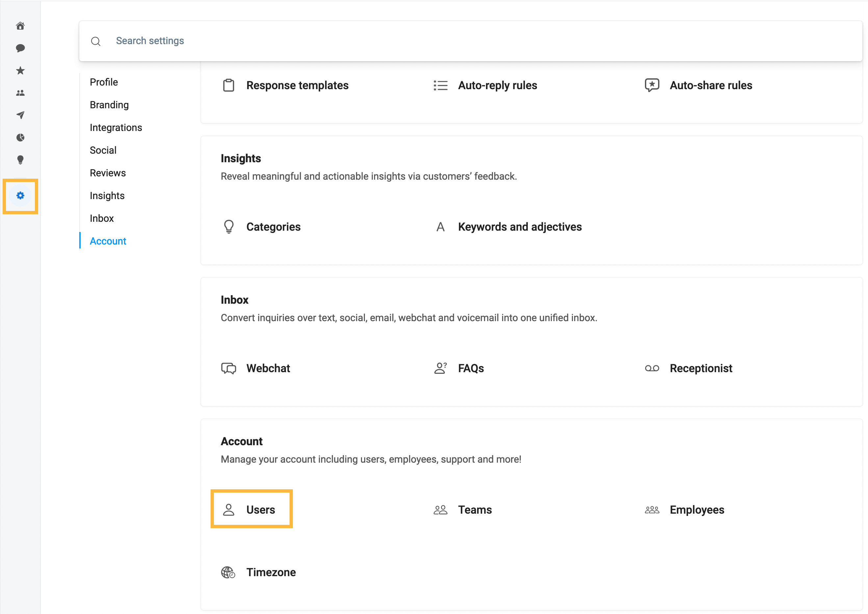Open the contacts people icon in sidebar

pos(20,93)
